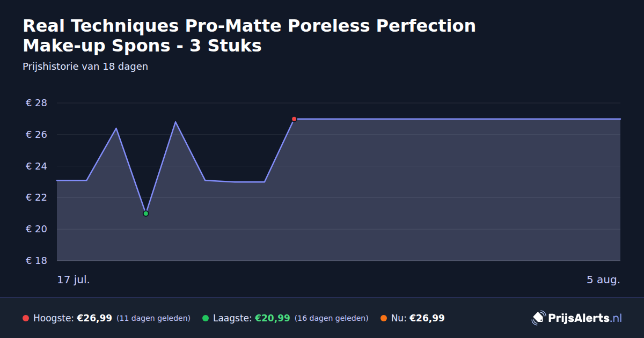
Task: Click the € 18 axis label
Action: 36,261
